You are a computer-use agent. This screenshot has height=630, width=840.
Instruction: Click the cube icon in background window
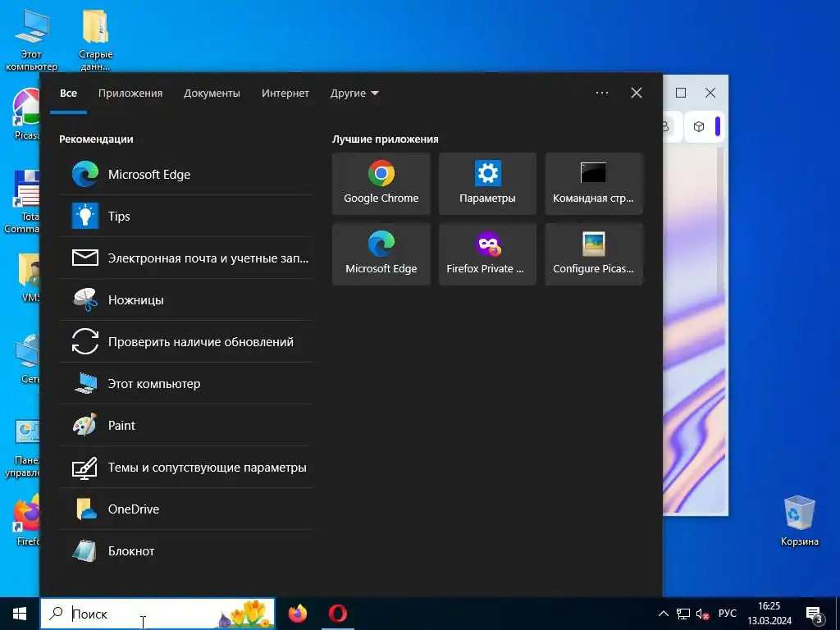[x=699, y=127]
